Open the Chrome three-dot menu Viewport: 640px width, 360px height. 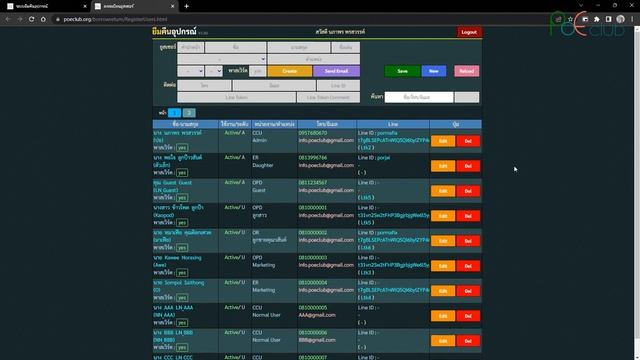tap(632, 19)
